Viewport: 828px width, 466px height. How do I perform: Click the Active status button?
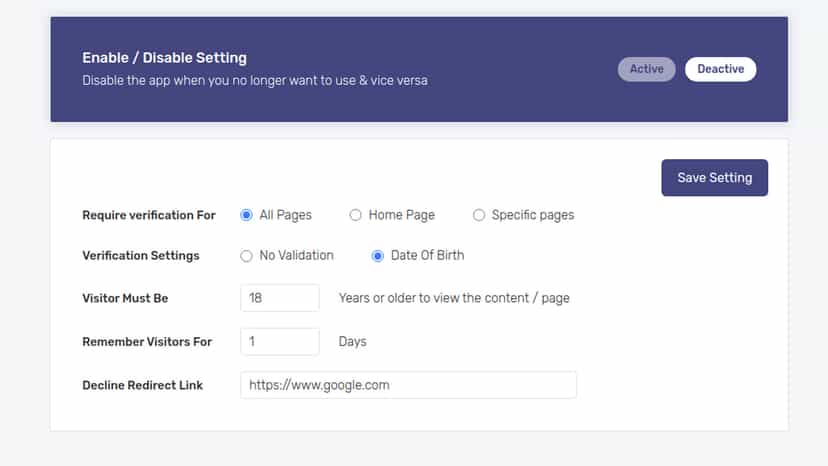pos(646,69)
